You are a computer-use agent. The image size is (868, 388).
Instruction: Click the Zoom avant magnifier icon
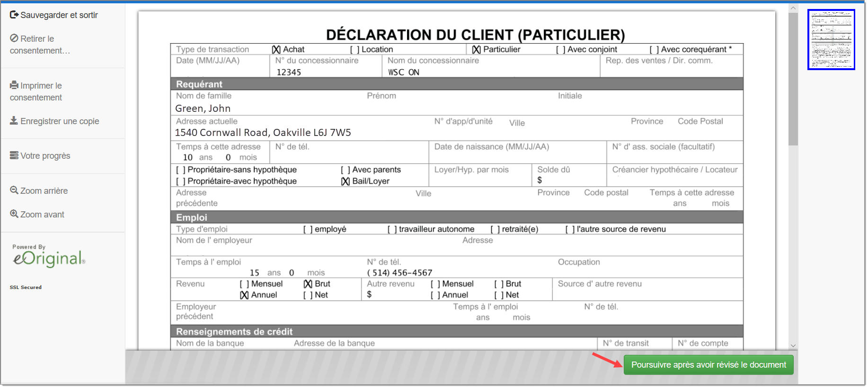[14, 214]
